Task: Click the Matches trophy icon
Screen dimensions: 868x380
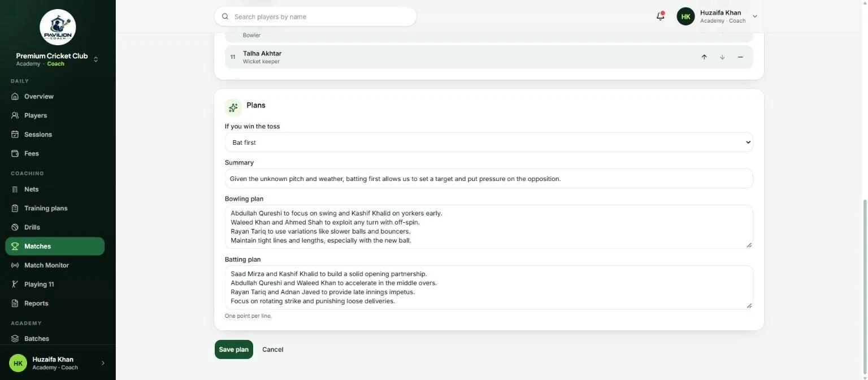Action: point(15,246)
